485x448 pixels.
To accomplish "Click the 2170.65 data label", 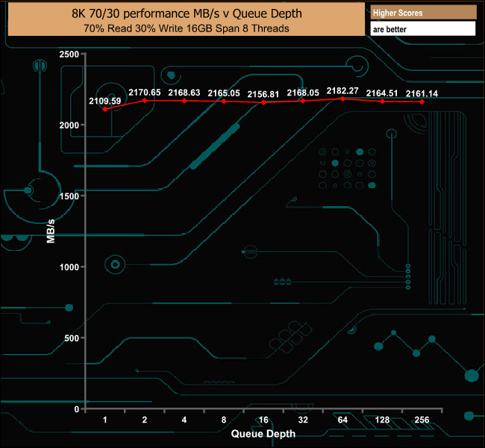I will pos(145,93).
